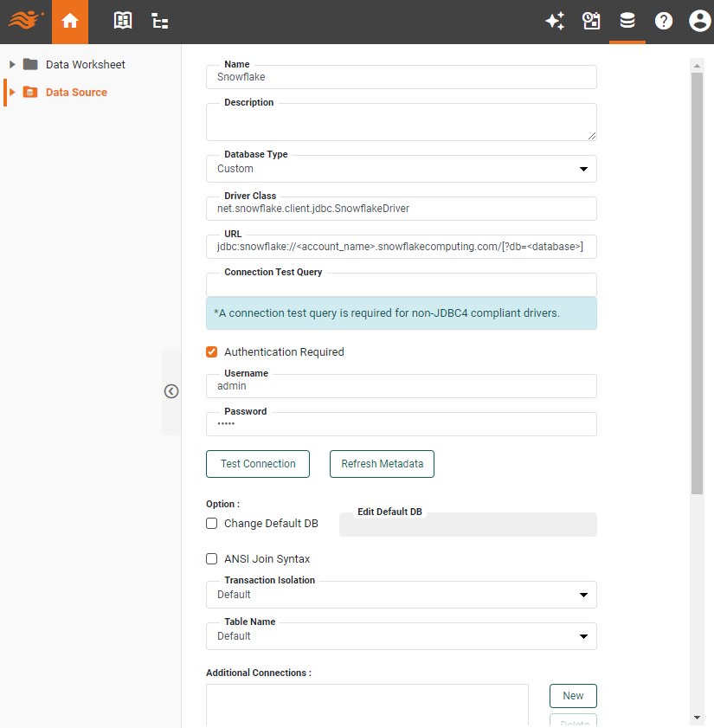Click the image export icon near the top right

coord(591,21)
